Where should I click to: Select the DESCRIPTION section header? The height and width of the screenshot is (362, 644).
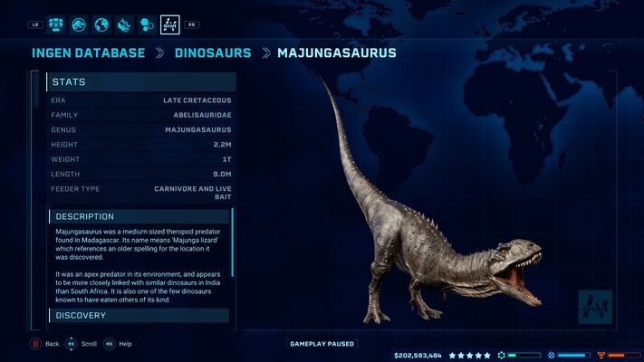(x=139, y=216)
